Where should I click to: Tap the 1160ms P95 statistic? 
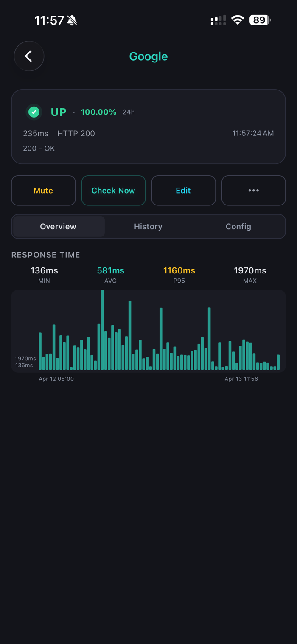(x=179, y=275)
